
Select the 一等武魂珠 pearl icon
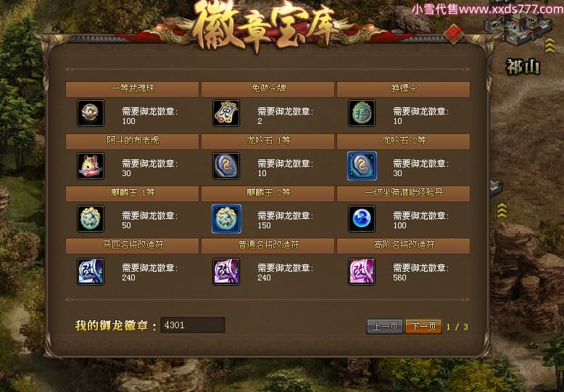(91, 113)
